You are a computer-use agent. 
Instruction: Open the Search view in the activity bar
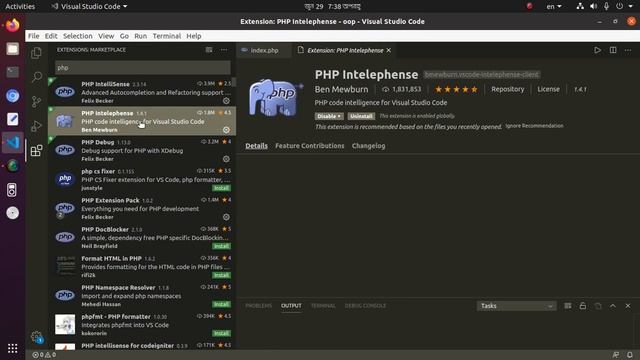(x=36, y=77)
